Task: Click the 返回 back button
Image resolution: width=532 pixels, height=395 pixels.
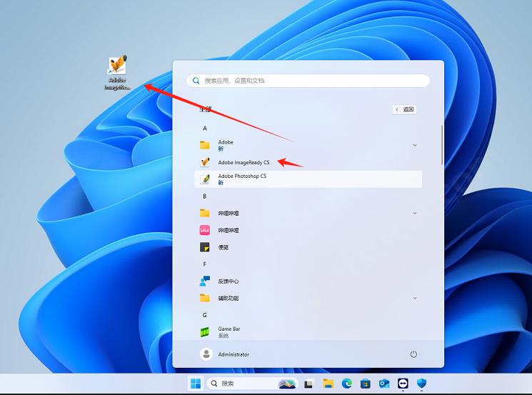Action: click(x=404, y=109)
